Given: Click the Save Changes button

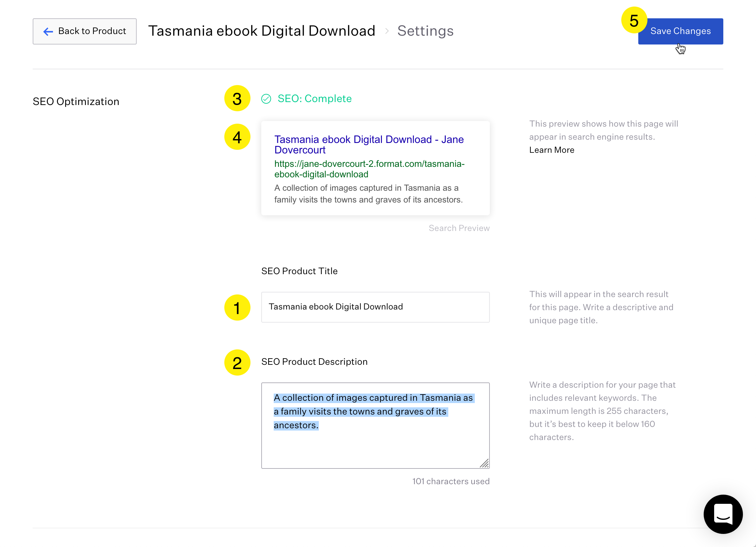Looking at the screenshot, I should click(680, 31).
